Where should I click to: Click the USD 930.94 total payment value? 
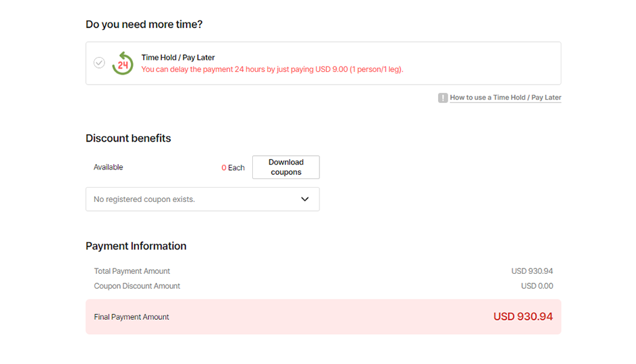coord(532,271)
